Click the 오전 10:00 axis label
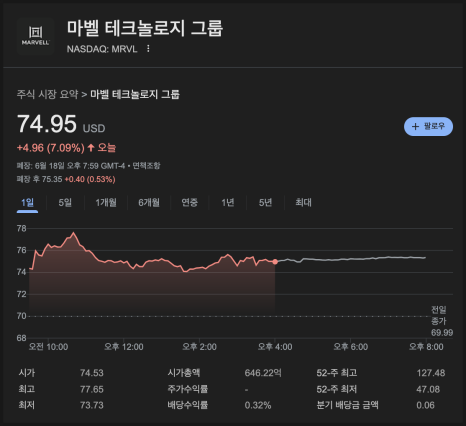The width and height of the screenshot is (466, 426). [x=48, y=347]
